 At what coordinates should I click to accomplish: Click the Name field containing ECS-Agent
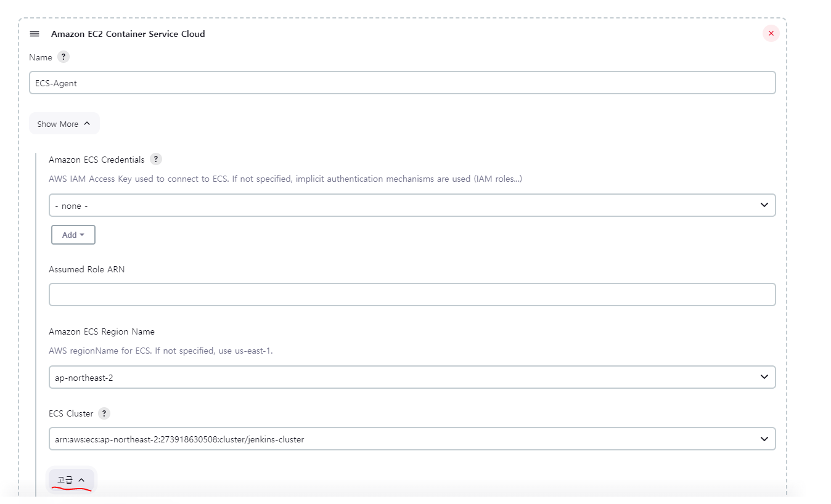(x=402, y=83)
